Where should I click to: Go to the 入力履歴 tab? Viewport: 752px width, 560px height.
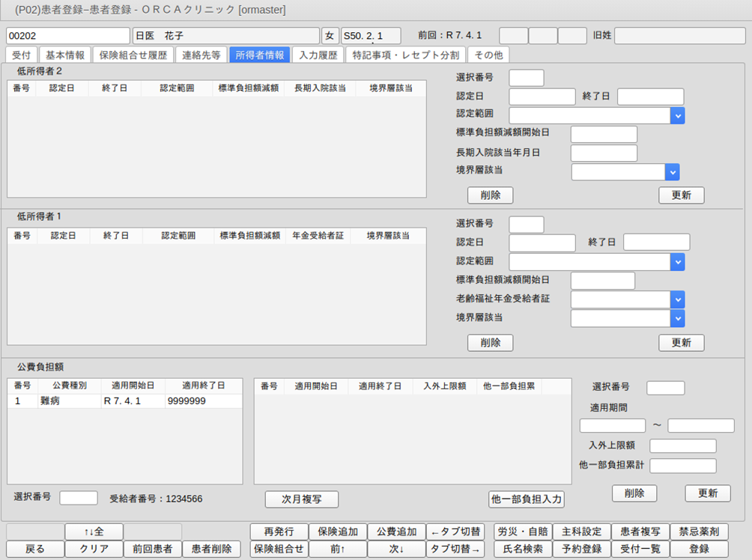pos(318,55)
